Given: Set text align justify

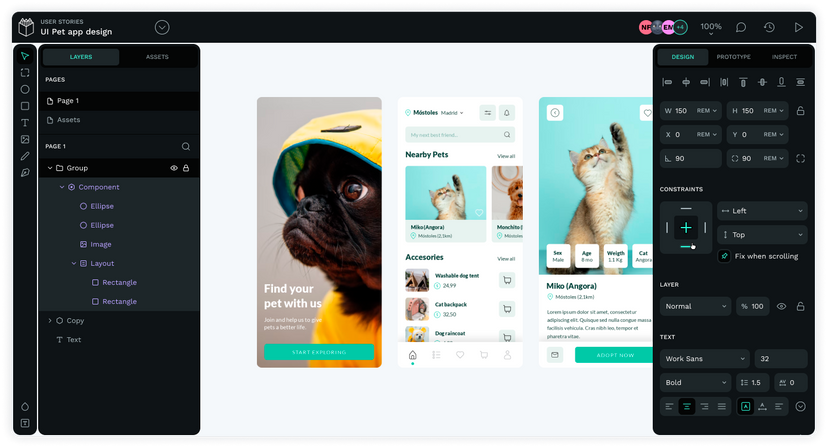Looking at the screenshot, I should (x=722, y=406).
